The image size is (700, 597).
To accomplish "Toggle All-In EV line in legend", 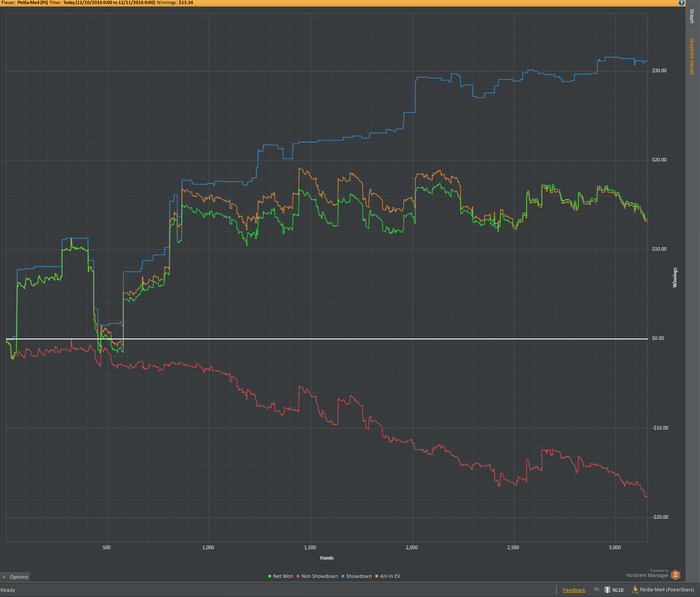I will pos(388,576).
